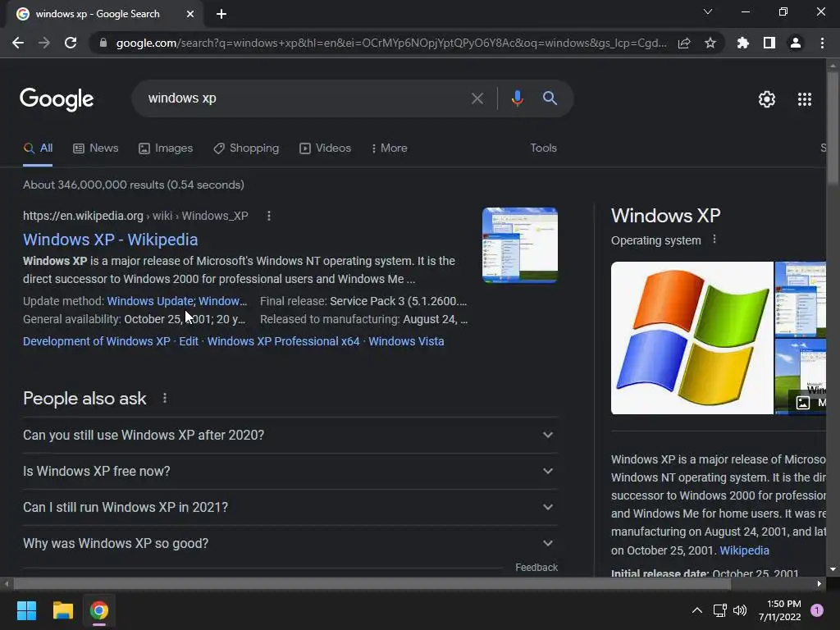Switch to the Videos tab

point(325,148)
